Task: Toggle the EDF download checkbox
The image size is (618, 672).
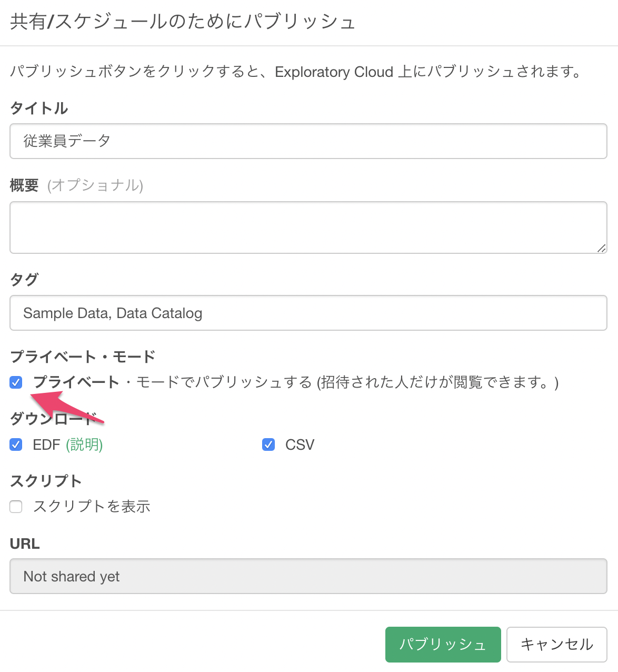Action: coord(16,444)
